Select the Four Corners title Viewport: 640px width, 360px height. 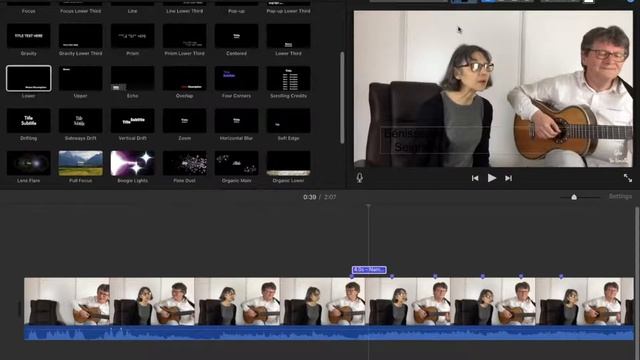coord(236,78)
